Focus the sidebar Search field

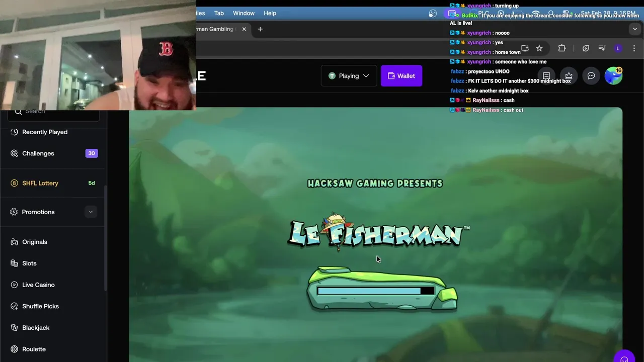pos(53,112)
